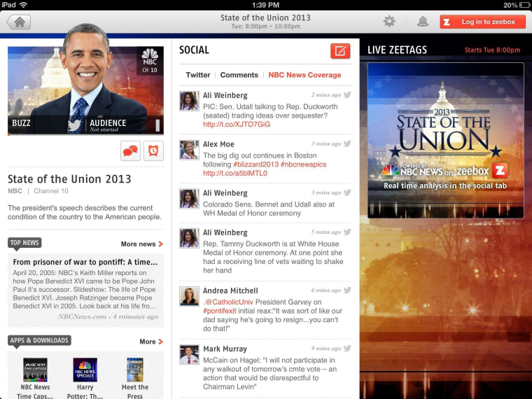
Task: Tap Twitter bird on Alex Moe tweet
Action: click(x=347, y=143)
